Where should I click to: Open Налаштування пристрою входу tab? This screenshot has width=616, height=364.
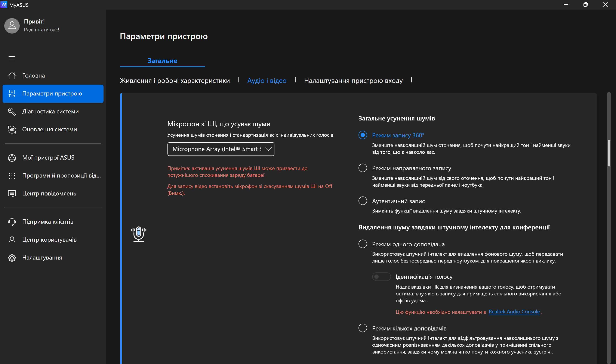tap(353, 81)
